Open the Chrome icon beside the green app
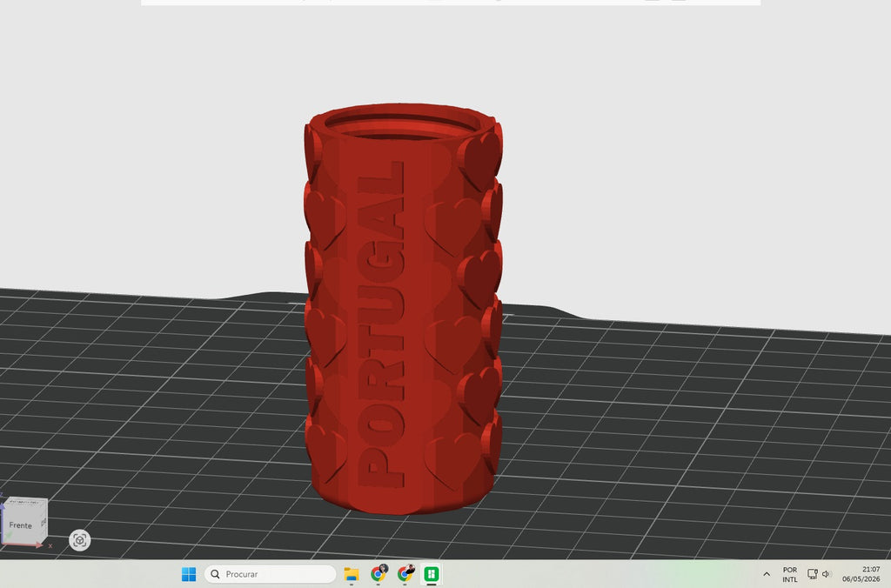The height and width of the screenshot is (588, 891). click(x=405, y=574)
